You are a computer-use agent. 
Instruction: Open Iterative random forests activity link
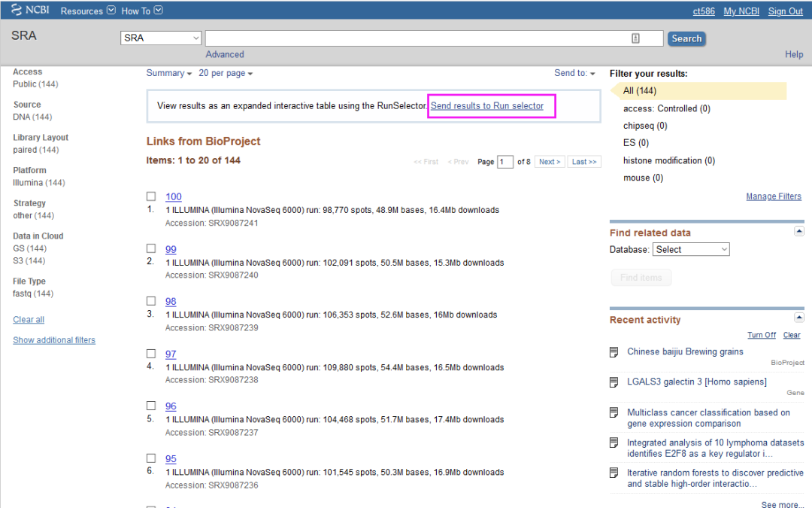coord(715,478)
